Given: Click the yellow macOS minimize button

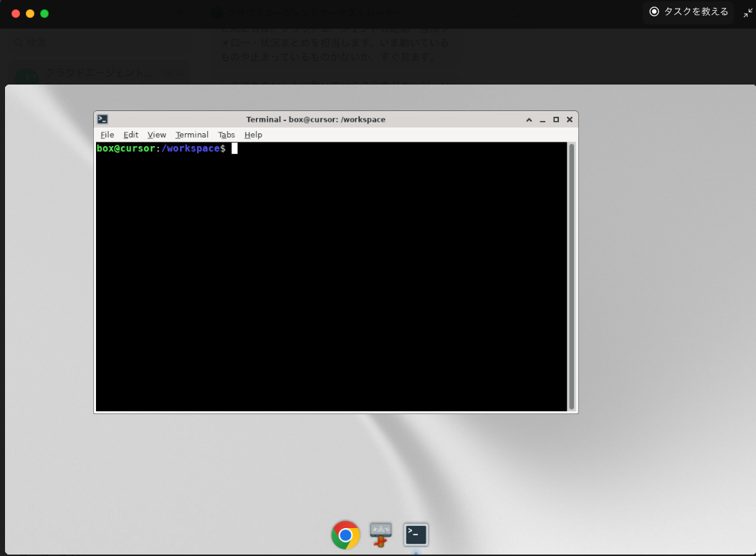Looking at the screenshot, I should [30, 14].
